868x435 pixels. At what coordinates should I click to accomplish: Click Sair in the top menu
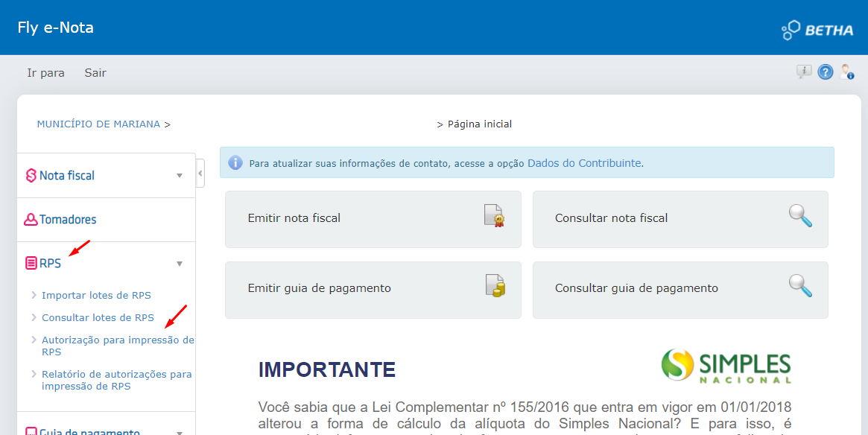(x=95, y=72)
